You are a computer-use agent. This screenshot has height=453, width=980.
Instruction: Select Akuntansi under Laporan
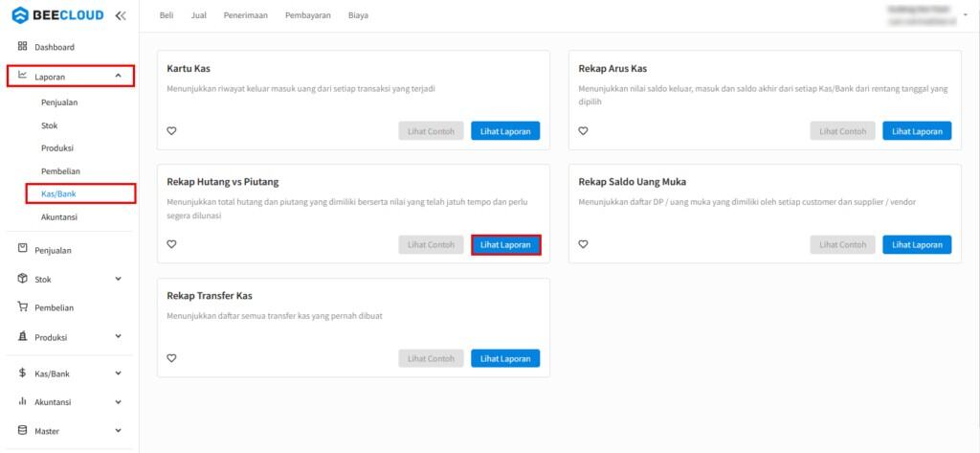coord(59,217)
